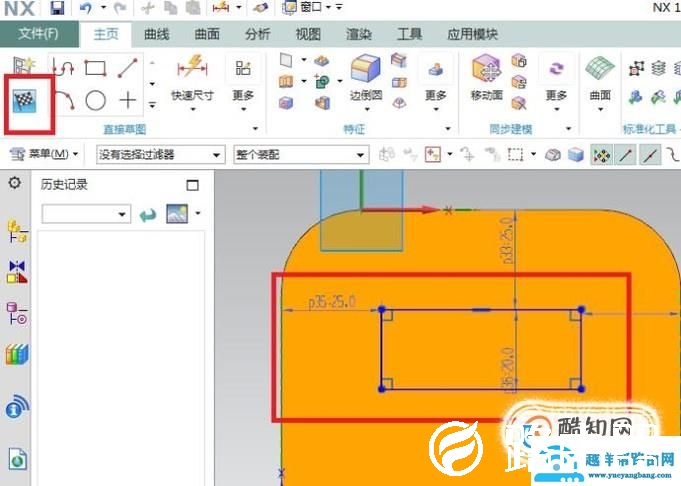Open the 快速尺寸 dropdown arrow
Screen dimensions: 681x486
(x=193, y=109)
